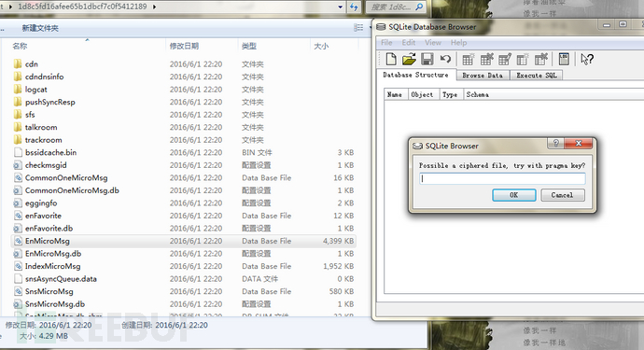Switch to the Browse Data tab
This screenshot has width=644, height=350.
coord(483,76)
